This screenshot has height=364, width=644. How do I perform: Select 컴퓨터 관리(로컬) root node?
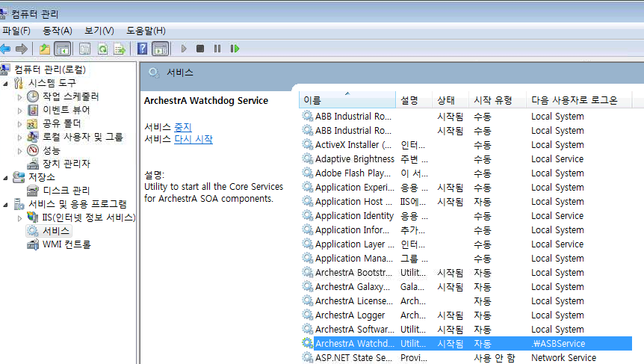pyautogui.click(x=50, y=70)
